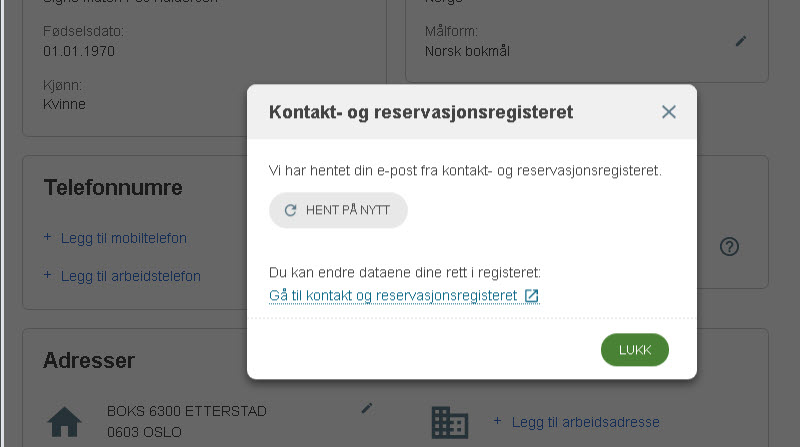Click the Telefonnumre heading

113,187
